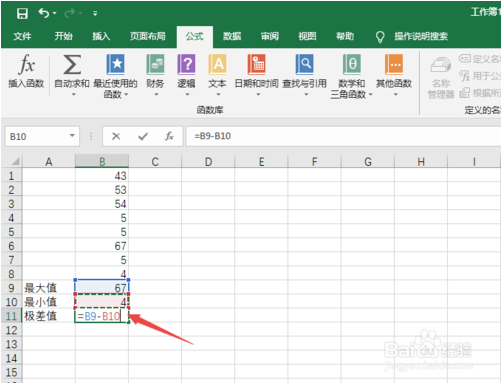Click inside the Name Box showing B10

click(37, 136)
